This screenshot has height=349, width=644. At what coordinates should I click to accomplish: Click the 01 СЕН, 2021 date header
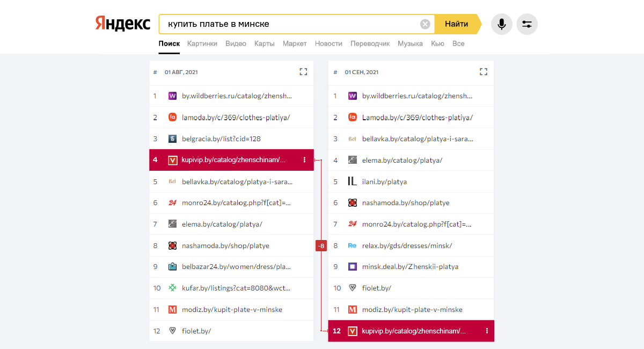tap(362, 72)
